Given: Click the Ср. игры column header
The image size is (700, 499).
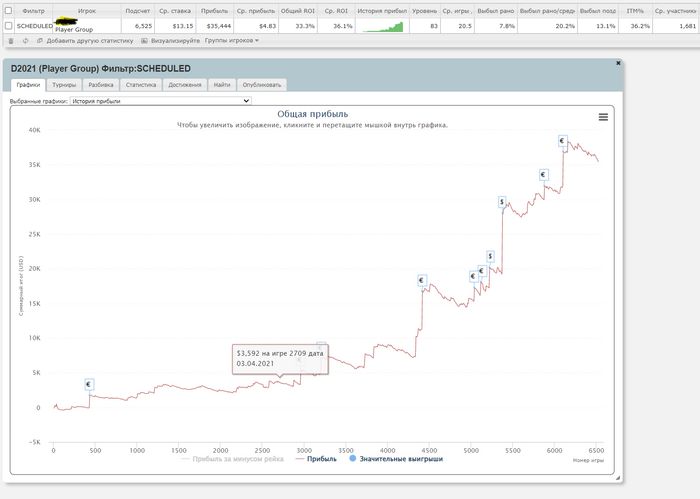Looking at the screenshot, I should coord(457,11).
